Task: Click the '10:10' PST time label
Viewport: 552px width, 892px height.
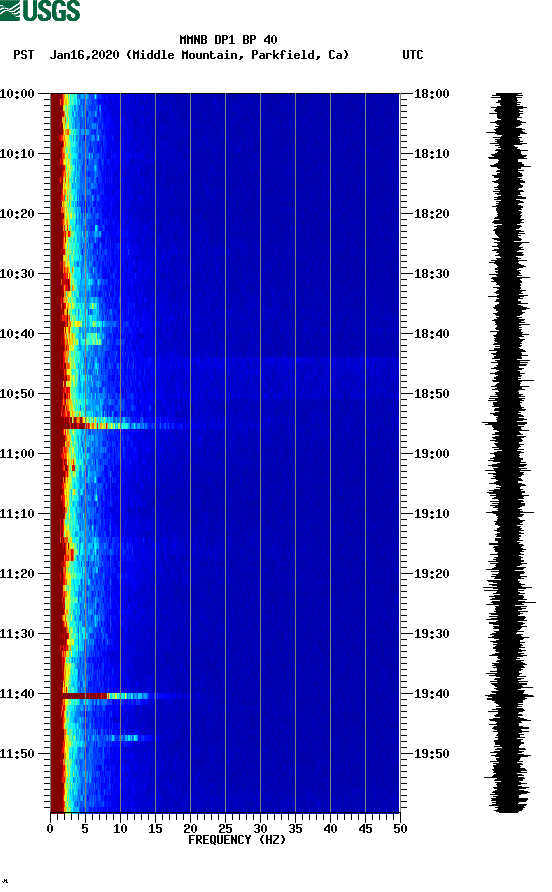Action: pos(17,154)
